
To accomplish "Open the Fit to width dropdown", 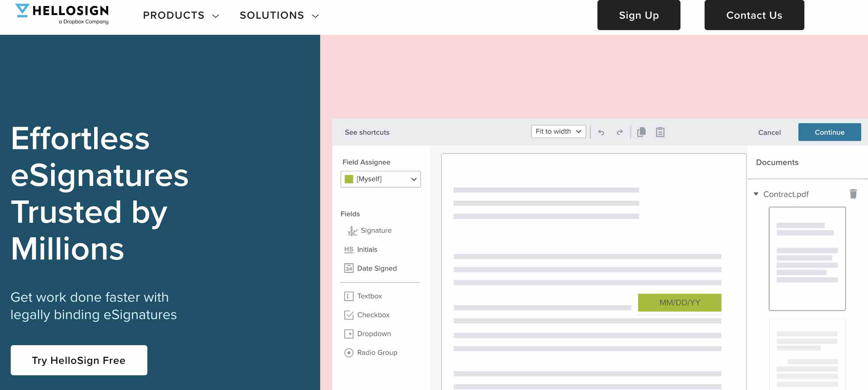I will pos(558,131).
